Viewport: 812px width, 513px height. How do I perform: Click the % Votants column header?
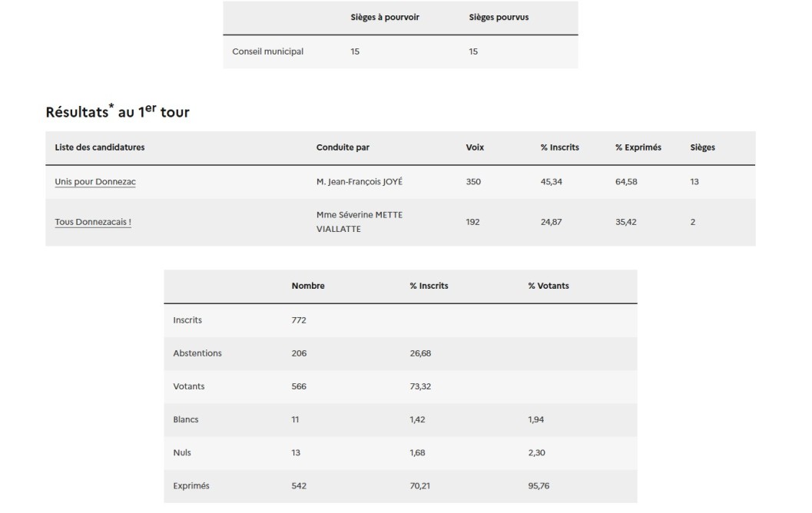pos(549,286)
